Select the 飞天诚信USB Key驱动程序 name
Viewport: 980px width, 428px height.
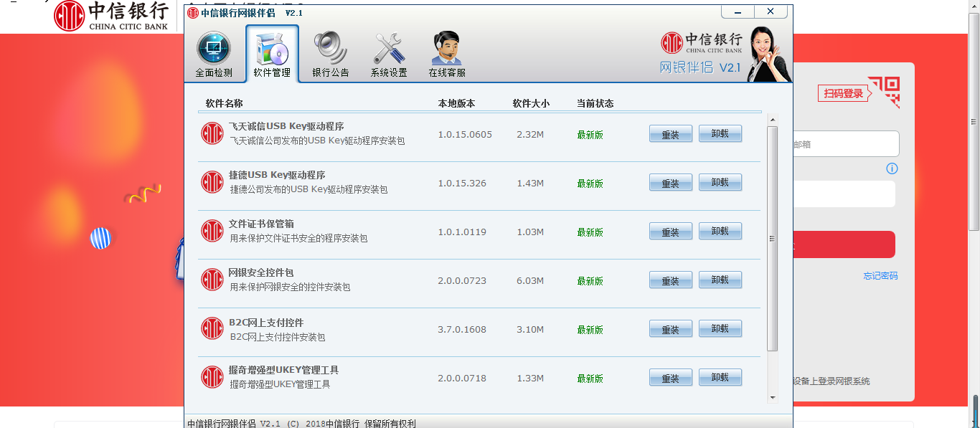tap(286, 126)
